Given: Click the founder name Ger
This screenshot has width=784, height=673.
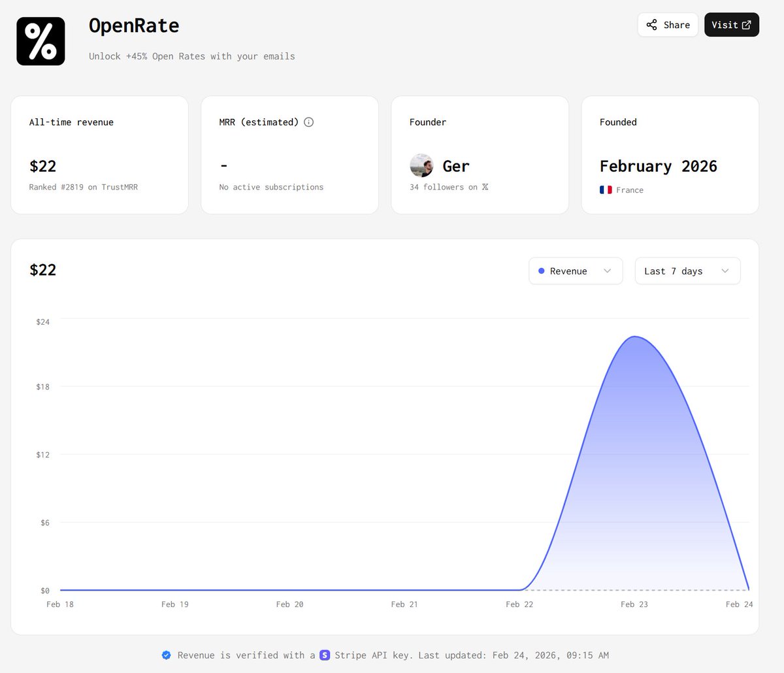Looking at the screenshot, I should point(456,167).
